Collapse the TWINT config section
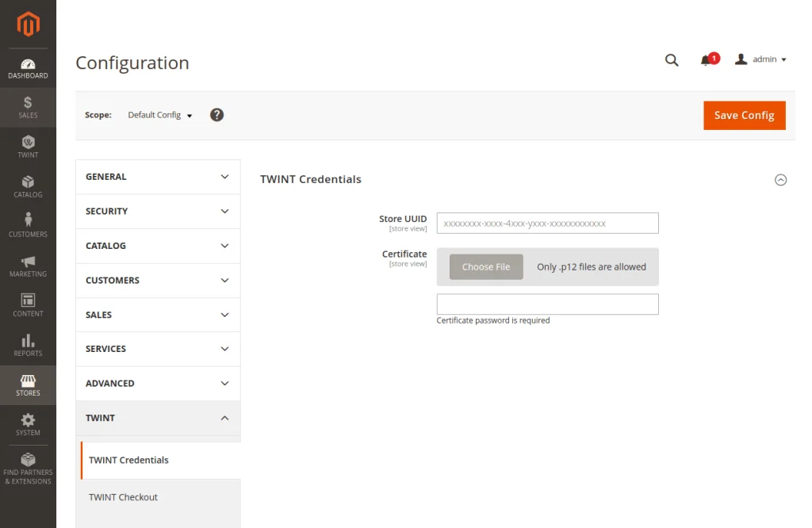 [x=158, y=419]
